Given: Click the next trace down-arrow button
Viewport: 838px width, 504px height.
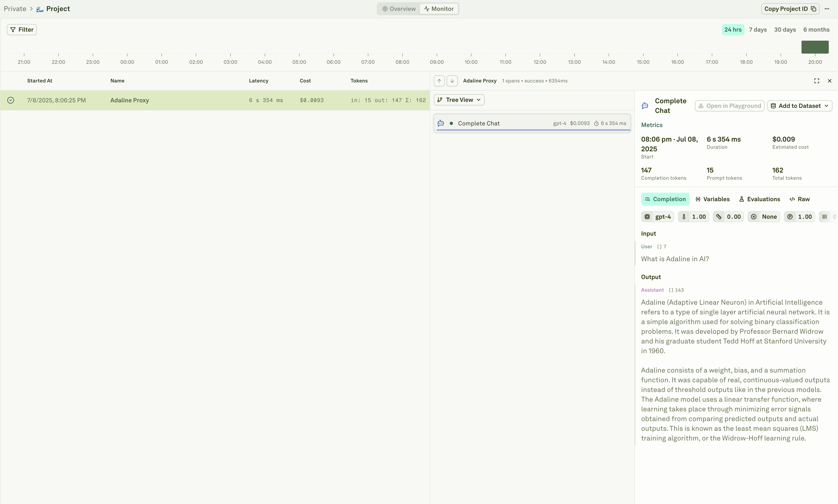Looking at the screenshot, I should [x=452, y=81].
